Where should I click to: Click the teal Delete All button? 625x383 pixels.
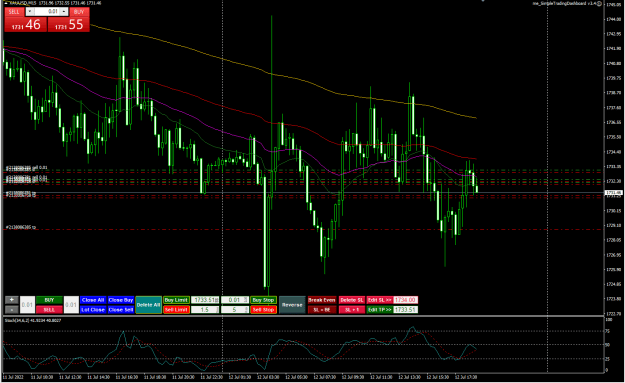(x=148, y=305)
